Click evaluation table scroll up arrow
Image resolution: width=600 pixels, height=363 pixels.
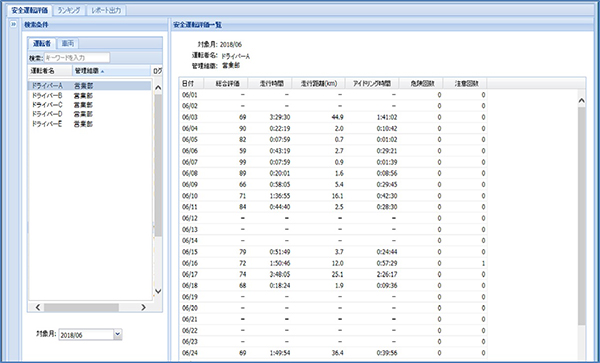pos(581,101)
